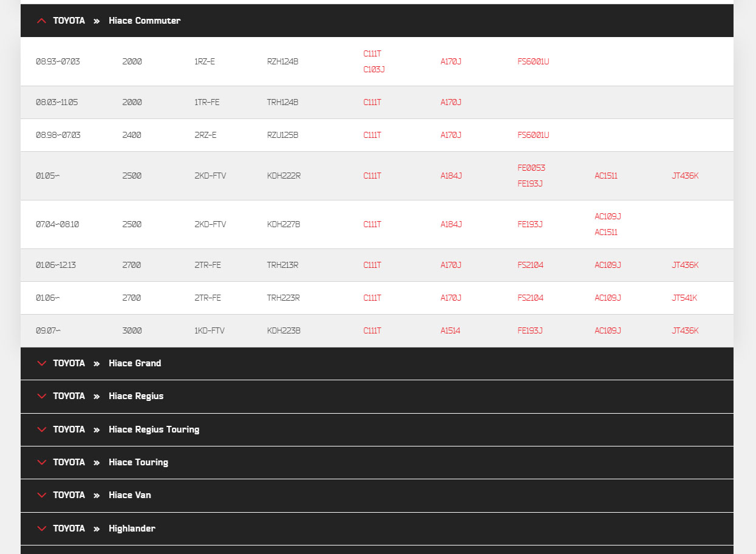Open C111T link in RZH124B row
Viewport: 756px width, 554px height.
click(372, 53)
